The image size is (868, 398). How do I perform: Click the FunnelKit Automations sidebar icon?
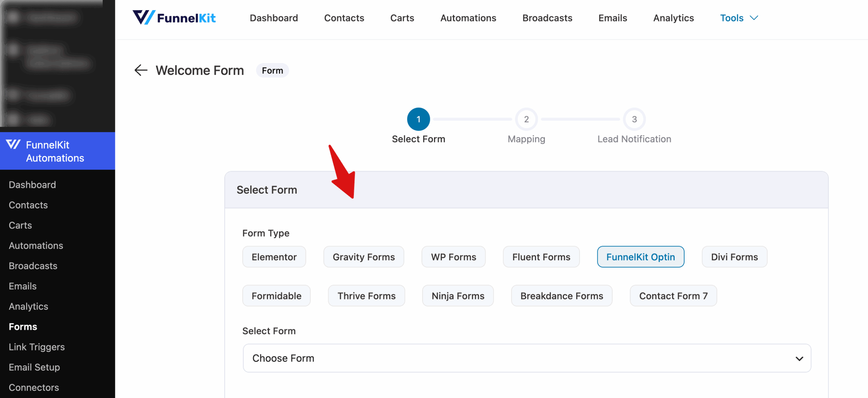pyautogui.click(x=13, y=145)
